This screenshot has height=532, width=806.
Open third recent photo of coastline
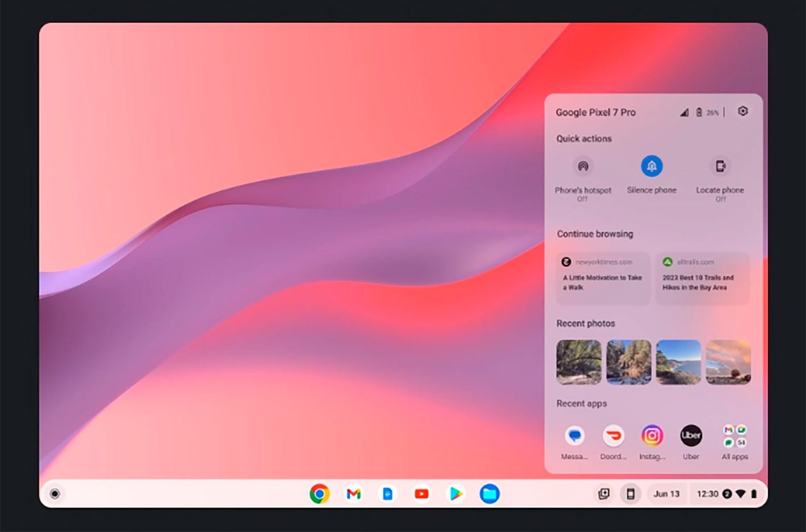click(x=678, y=362)
